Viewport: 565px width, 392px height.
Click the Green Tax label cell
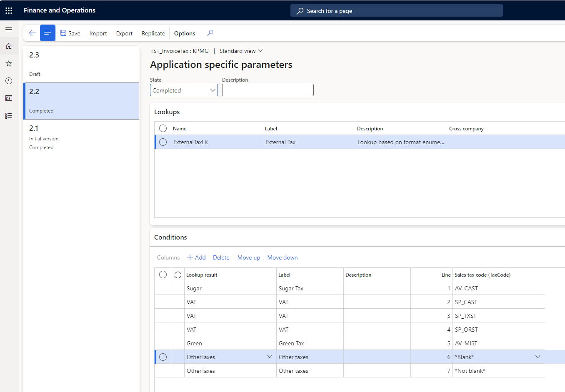(310, 343)
